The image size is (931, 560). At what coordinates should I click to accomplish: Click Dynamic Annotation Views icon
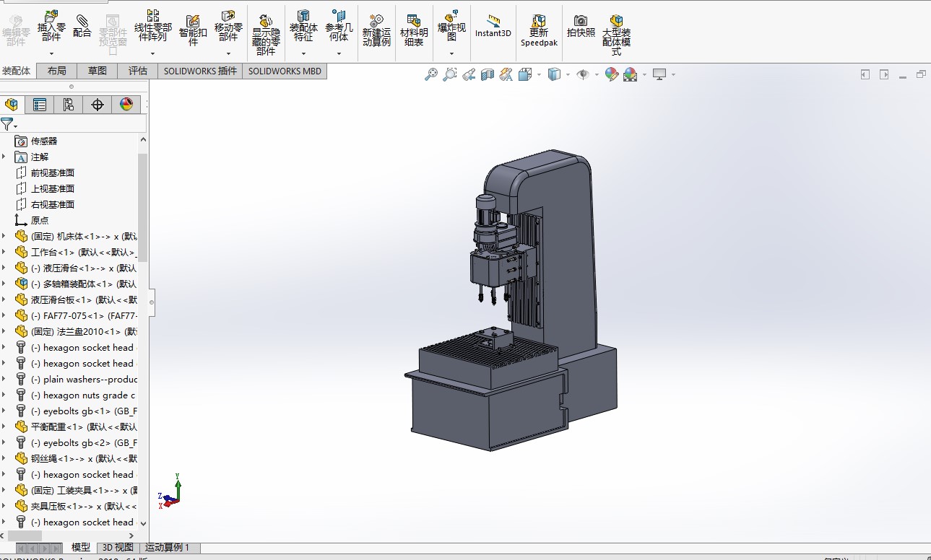[x=506, y=74]
